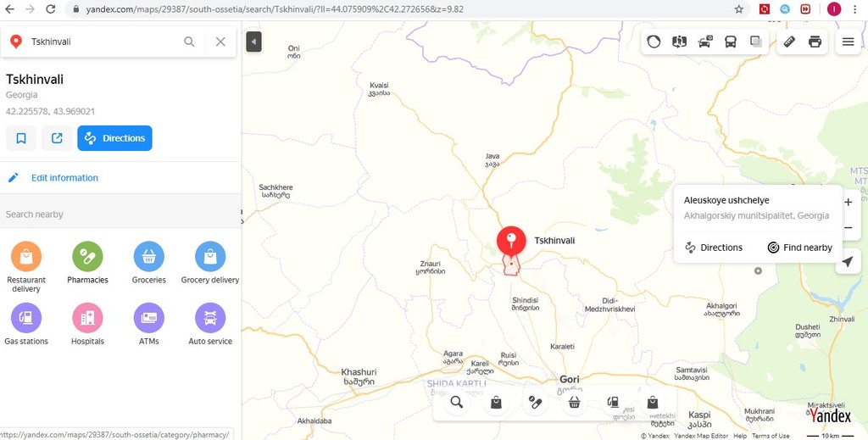Choose Hospitals category icon
Viewport: 868px width, 440px height.
pyautogui.click(x=87, y=318)
